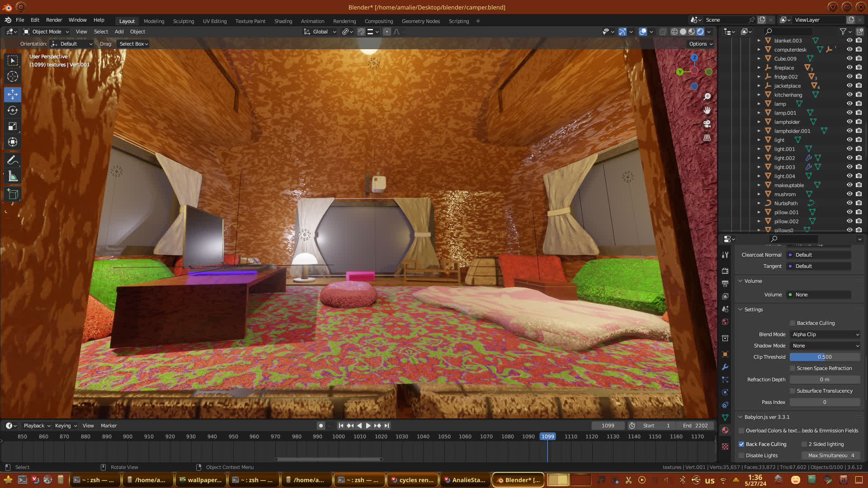Open Material properties tab icon
868x488 pixels.
click(x=725, y=430)
